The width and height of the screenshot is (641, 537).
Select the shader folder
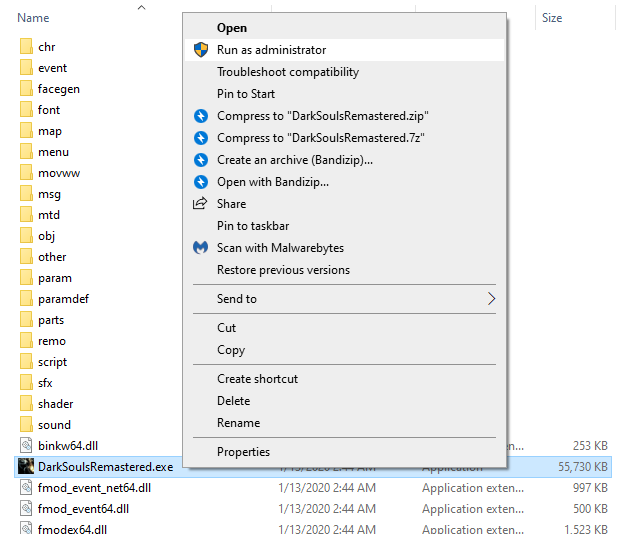point(55,404)
